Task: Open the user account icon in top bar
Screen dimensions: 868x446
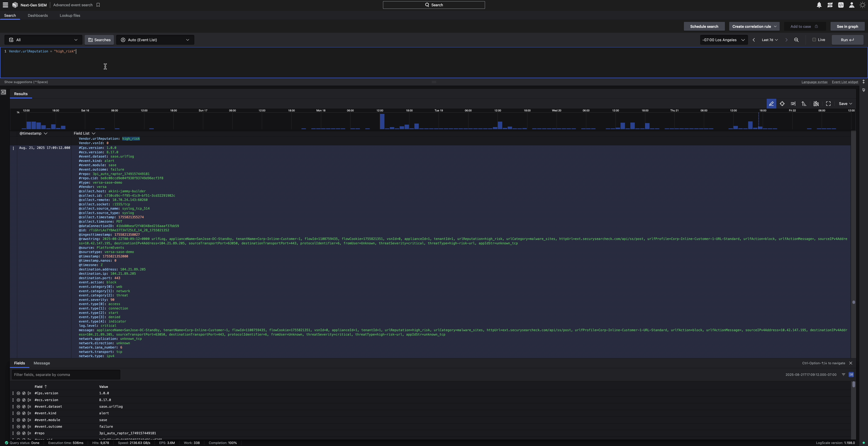Action: pos(851,5)
